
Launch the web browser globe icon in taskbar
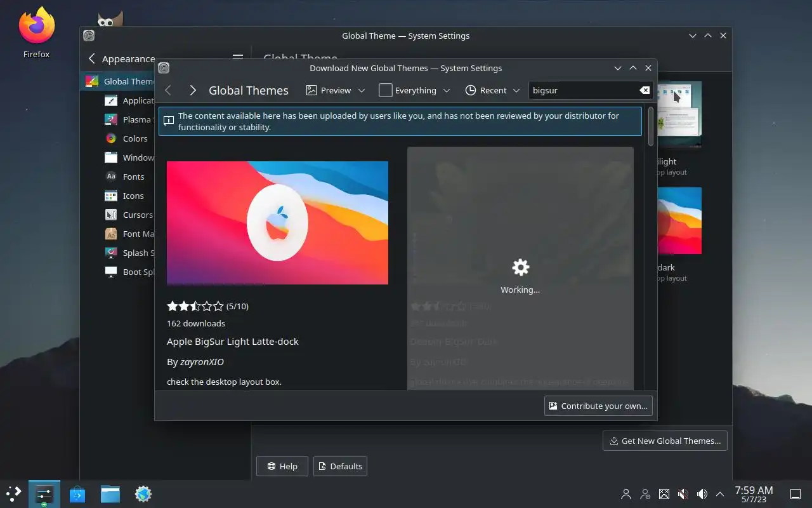[143, 493]
